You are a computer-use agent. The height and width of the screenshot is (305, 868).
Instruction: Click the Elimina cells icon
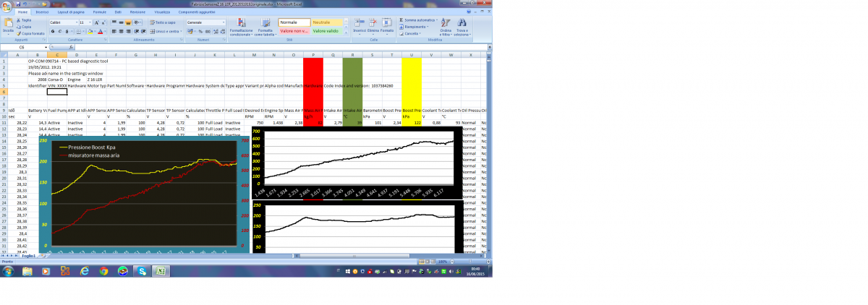tap(373, 24)
